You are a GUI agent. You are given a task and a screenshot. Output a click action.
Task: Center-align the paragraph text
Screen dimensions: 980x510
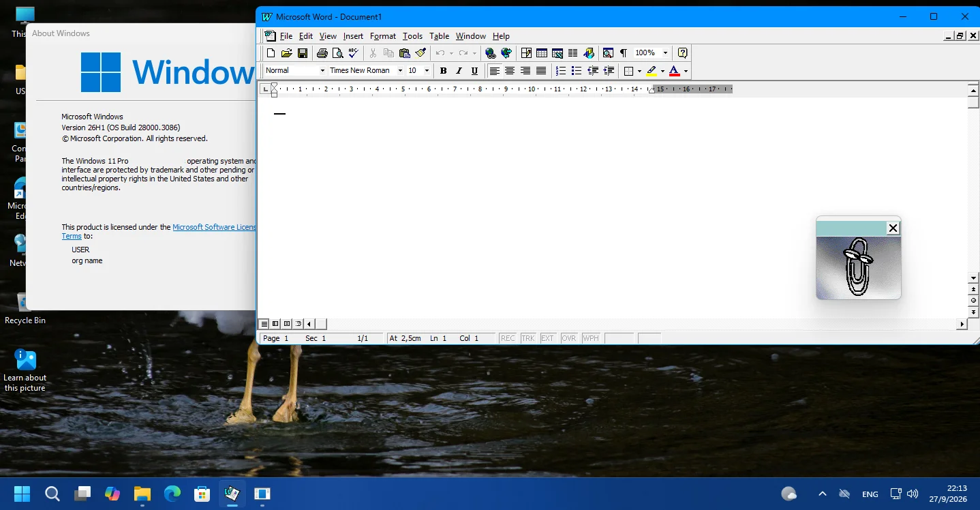point(510,71)
